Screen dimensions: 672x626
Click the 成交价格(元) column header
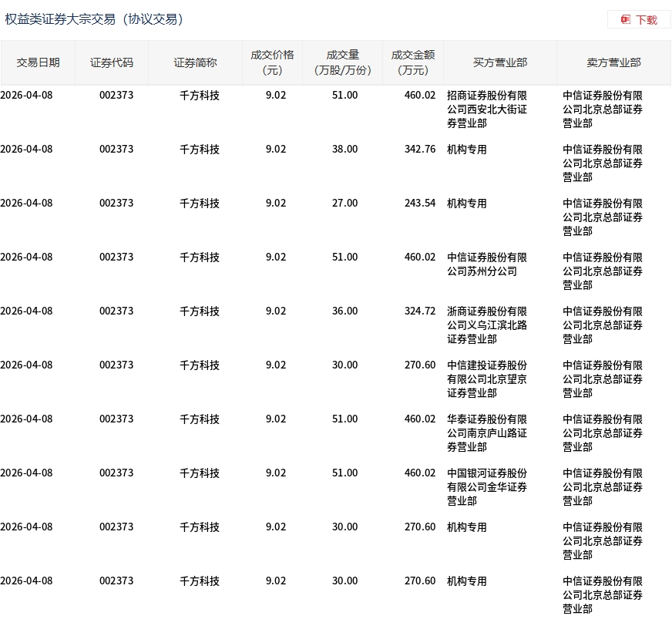tap(272, 62)
